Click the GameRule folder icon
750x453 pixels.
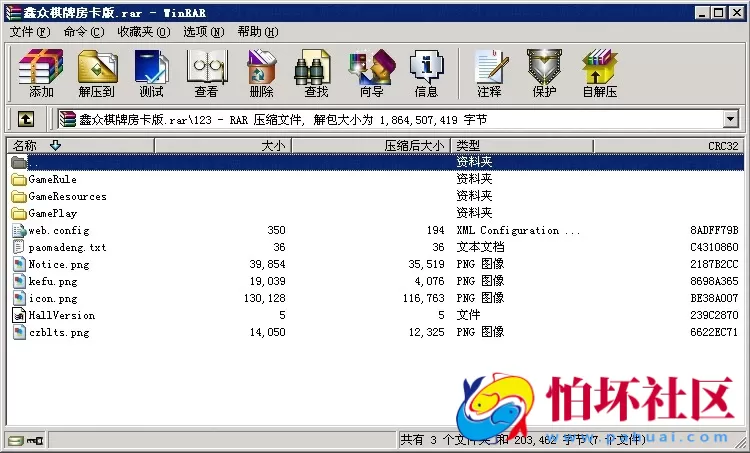pyautogui.click(x=19, y=179)
